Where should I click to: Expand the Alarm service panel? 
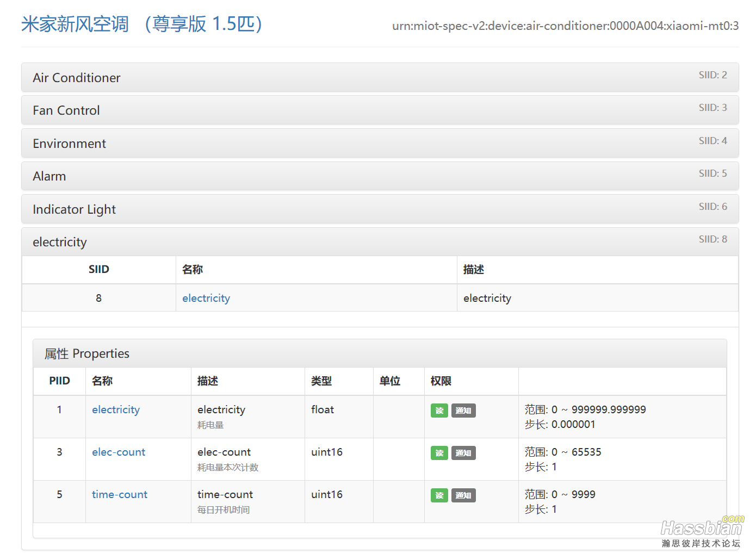coord(380,176)
